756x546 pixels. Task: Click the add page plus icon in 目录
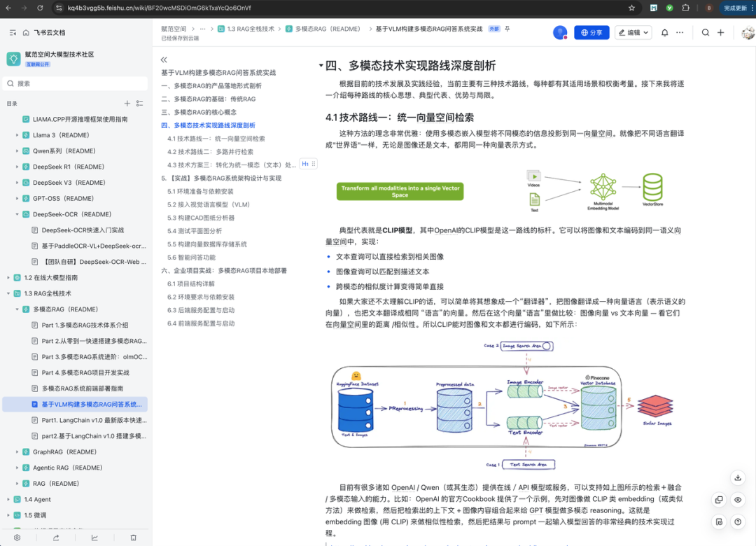(x=127, y=103)
